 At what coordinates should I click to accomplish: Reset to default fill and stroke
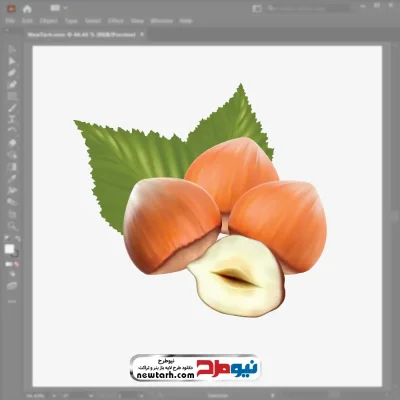(x=7, y=238)
